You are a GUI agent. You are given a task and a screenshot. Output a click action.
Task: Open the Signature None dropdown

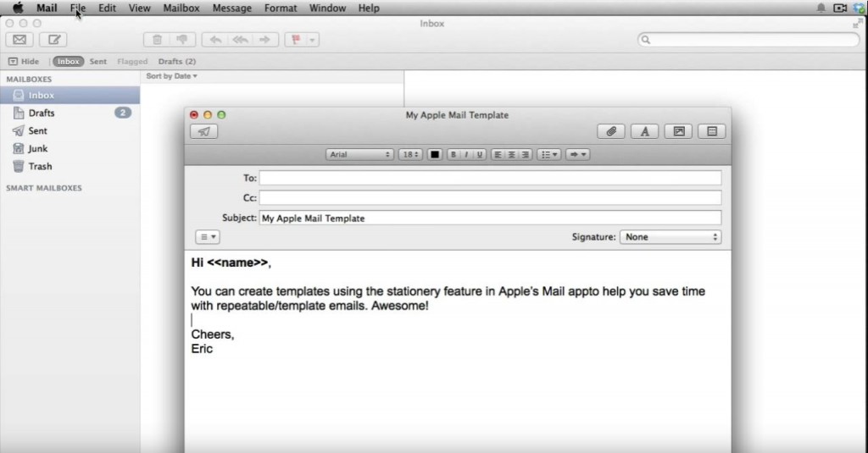(x=670, y=237)
